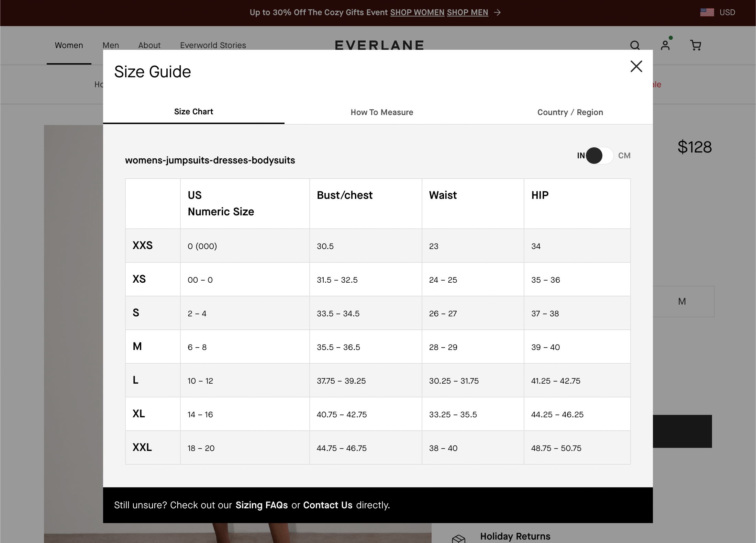This screenshot has height=543, width=756.
Task: Open the Sizing FAQs link
Action: click(x=261, y=505)
